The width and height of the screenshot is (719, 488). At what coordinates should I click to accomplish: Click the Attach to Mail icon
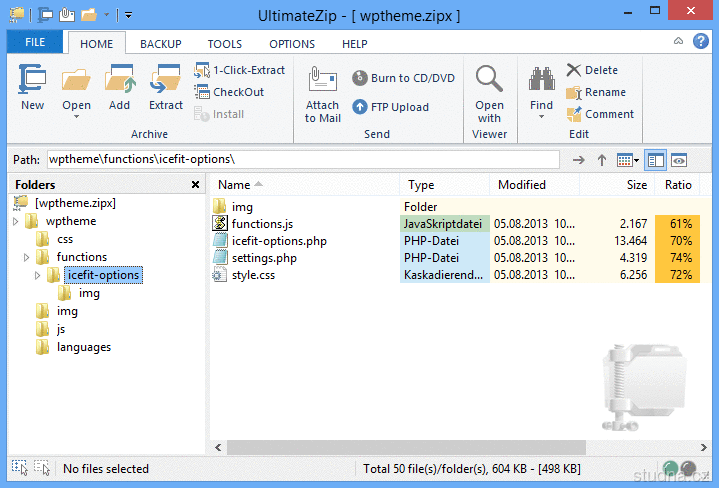coord(322,80)
